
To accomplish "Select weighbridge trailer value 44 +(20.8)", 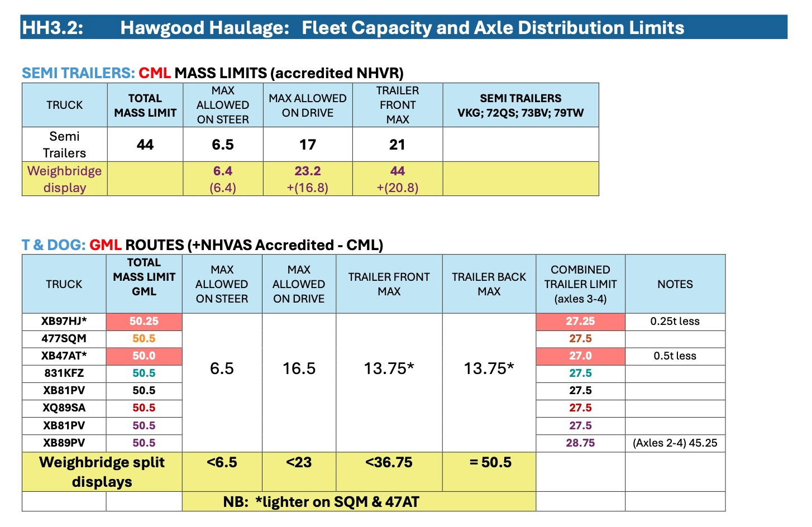I will pos(398,179).
